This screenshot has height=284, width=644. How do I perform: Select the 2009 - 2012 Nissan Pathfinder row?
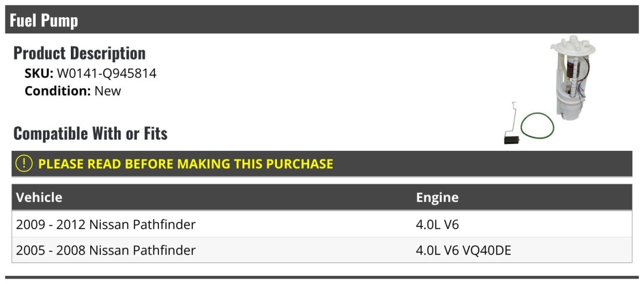(x=106, y=224)
